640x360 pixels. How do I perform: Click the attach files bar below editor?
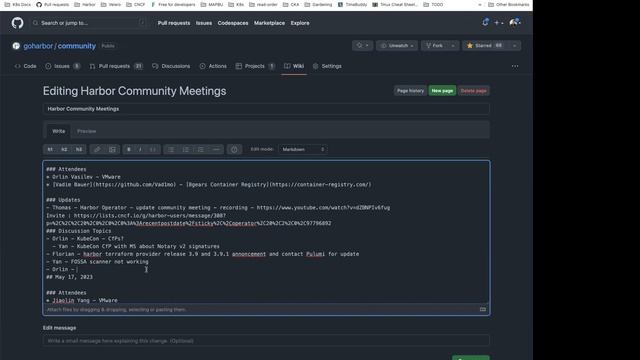[x=266, y=309]
